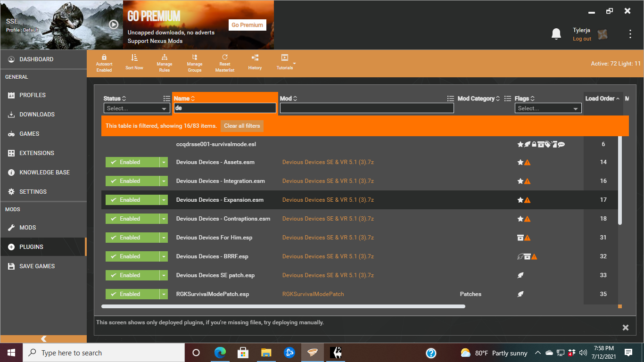Dismiss the deployed plugins notice
The image size is (644, 362).
(x=626, y=328)
